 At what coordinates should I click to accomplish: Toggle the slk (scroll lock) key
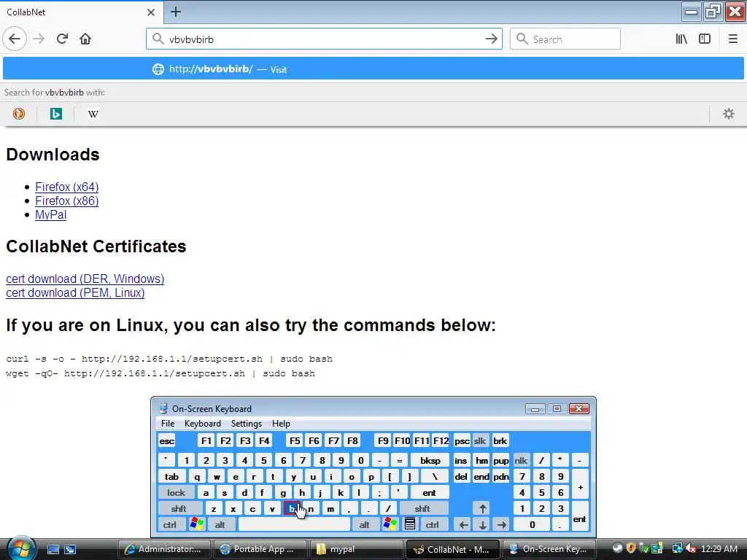(480, 441)
